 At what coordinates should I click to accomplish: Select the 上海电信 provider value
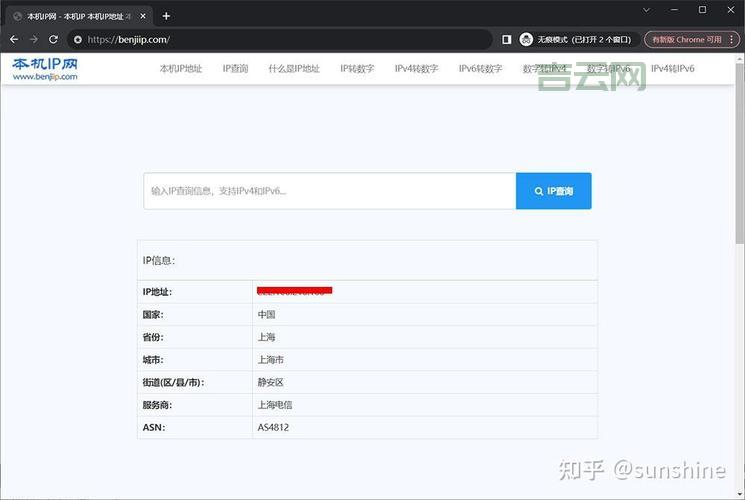coord(275,405)
